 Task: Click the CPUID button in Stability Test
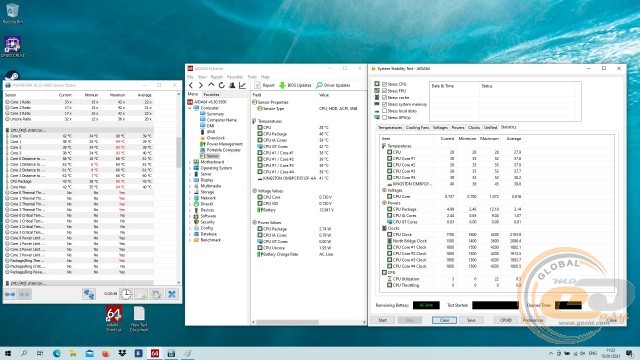click(506, 320)
